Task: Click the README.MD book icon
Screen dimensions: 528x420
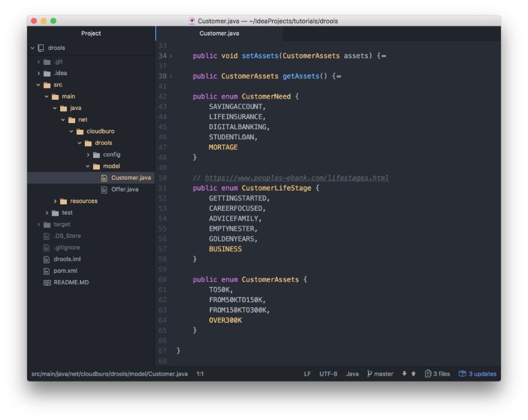Action: tap(48, 282)
